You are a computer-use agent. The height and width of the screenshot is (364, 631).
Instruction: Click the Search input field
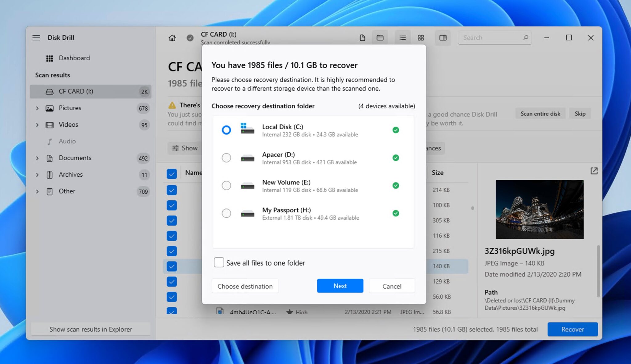click(x=493, y=38)
